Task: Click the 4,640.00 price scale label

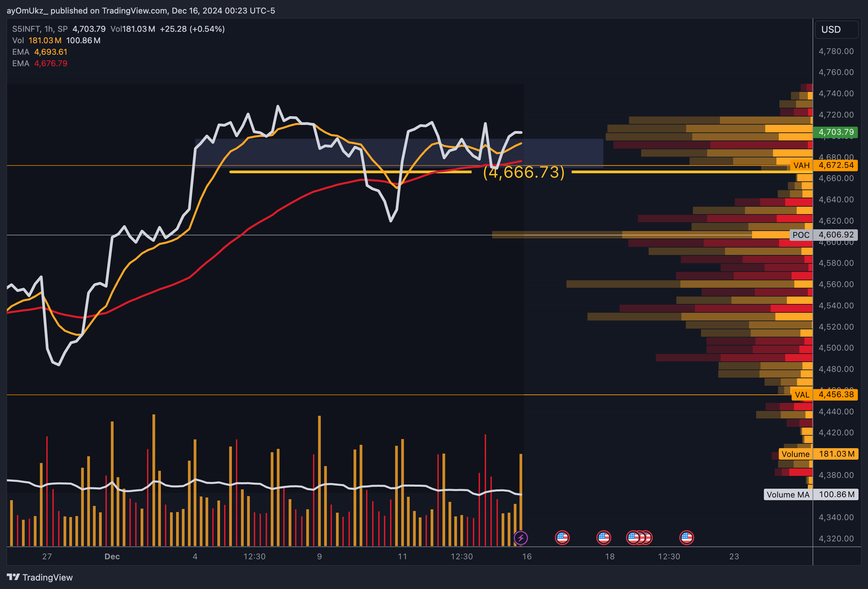Action: [x=836, y=199]
